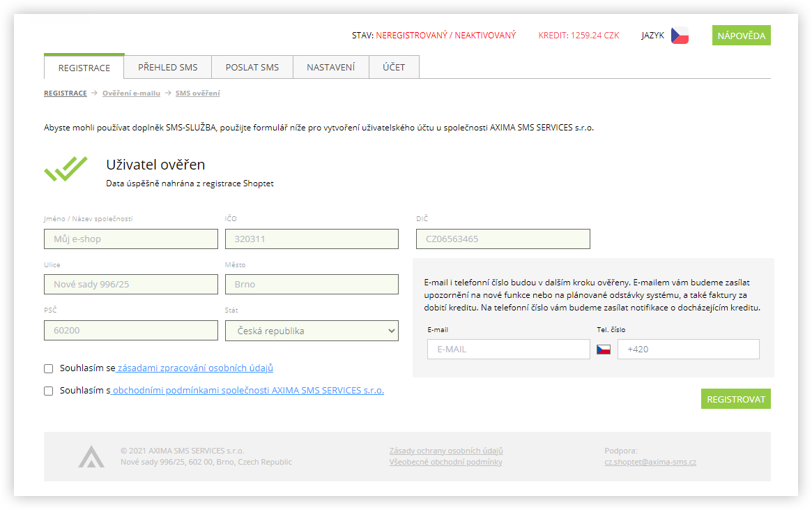
Task: Tick the personal data processing consent checkbox
Action: coord(49,368)
